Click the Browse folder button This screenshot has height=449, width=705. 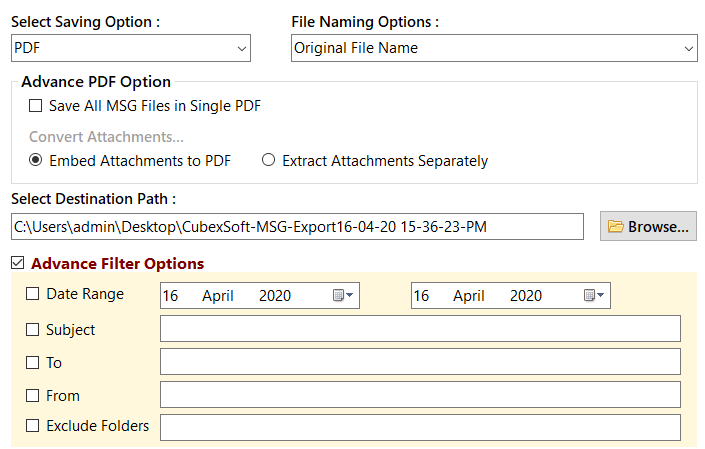[x=648, y=227]
